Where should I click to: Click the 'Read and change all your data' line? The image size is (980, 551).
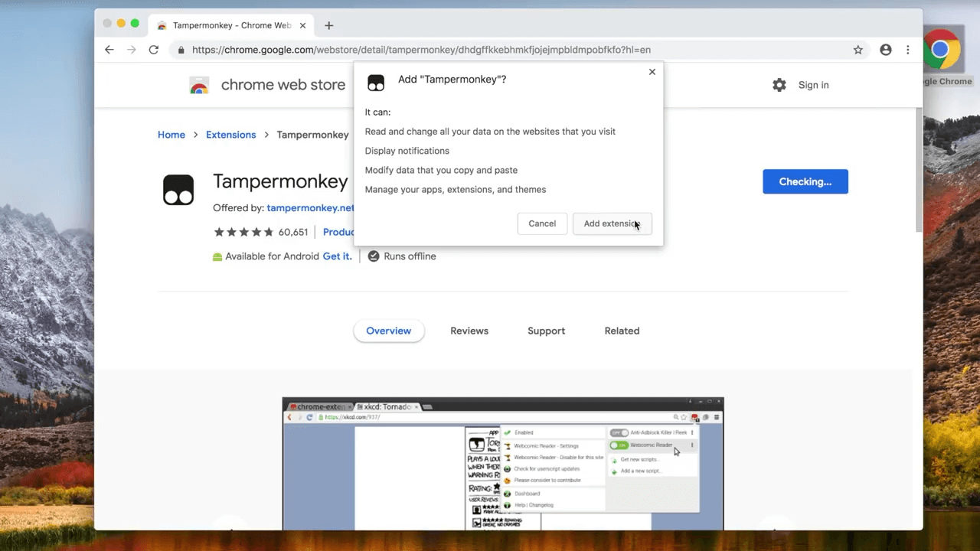tap(490, 132)
